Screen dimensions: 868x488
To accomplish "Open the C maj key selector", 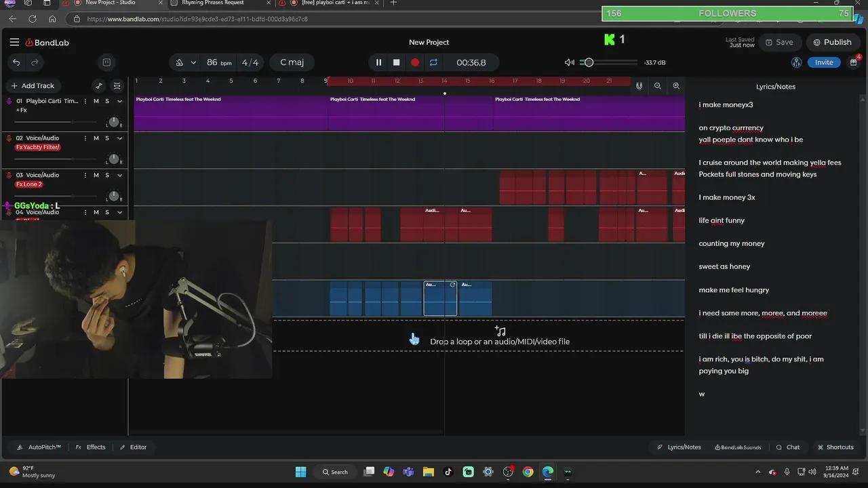I will click(x=292, y=62).
